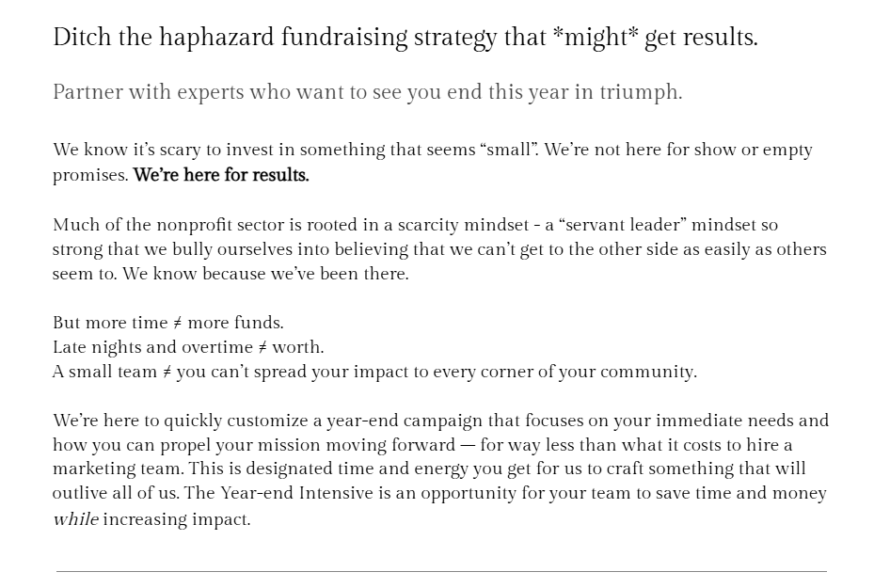Click the horizontal divider line at the bottom
The image size is (890, 588).
[441, 571]
